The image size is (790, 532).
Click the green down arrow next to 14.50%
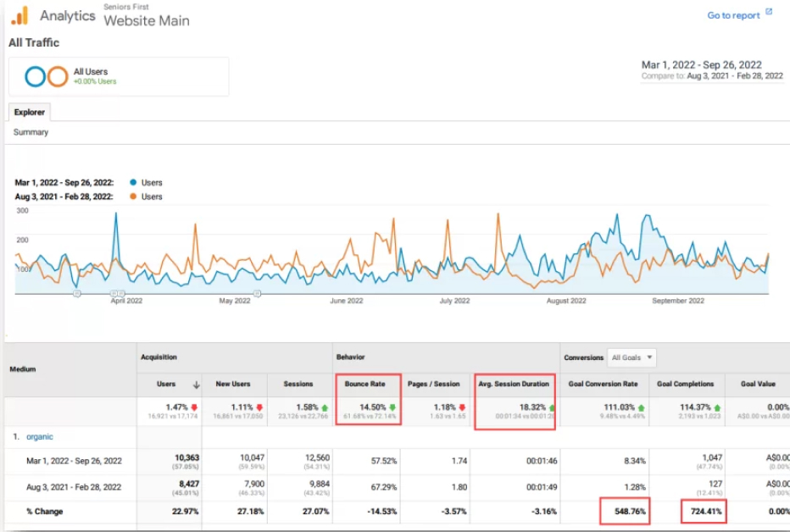click(392, 407)
